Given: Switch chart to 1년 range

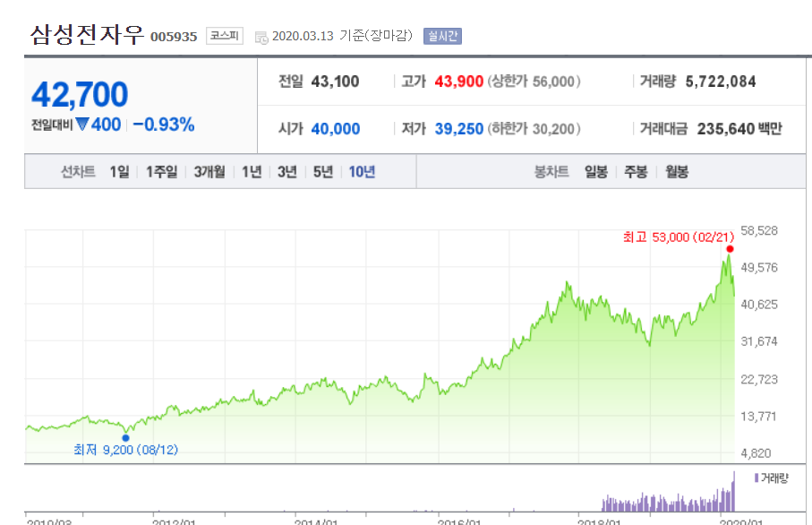Looking at the screenshot, I should point(252,171).
